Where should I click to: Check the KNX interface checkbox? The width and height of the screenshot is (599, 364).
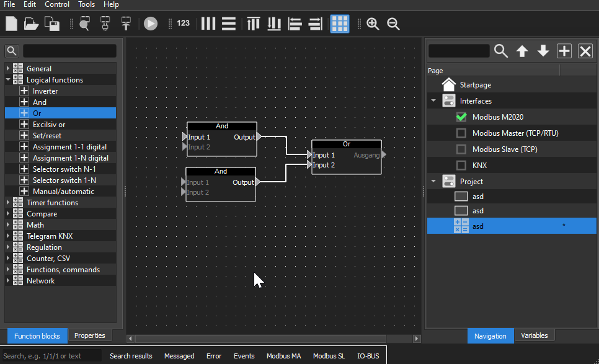tap(461, 165)
